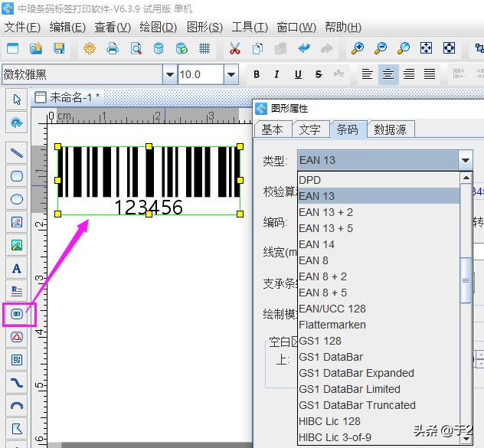Toggle bold formatting
Image resolution: width=484 pixels, height=448 pixels.
tap(257, 74)
